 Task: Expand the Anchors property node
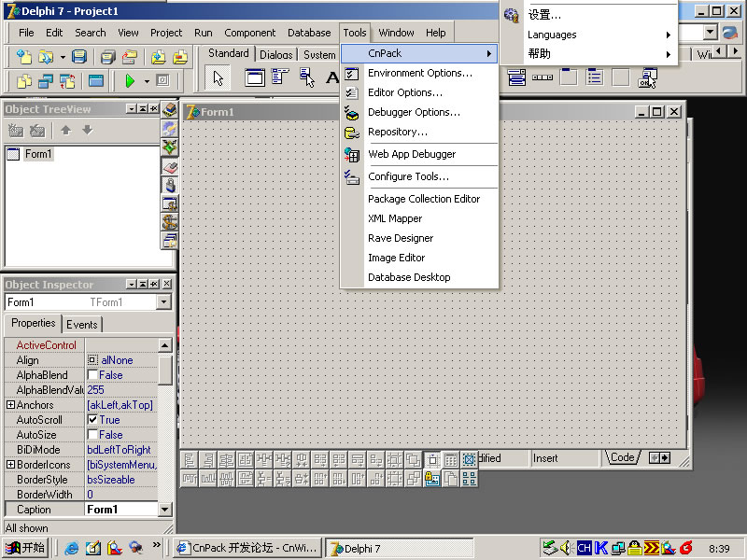click(10, 405)
